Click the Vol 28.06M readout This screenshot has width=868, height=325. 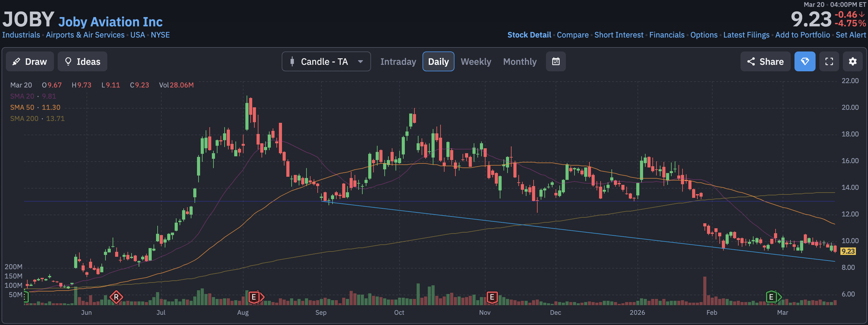tap(176, 85)
